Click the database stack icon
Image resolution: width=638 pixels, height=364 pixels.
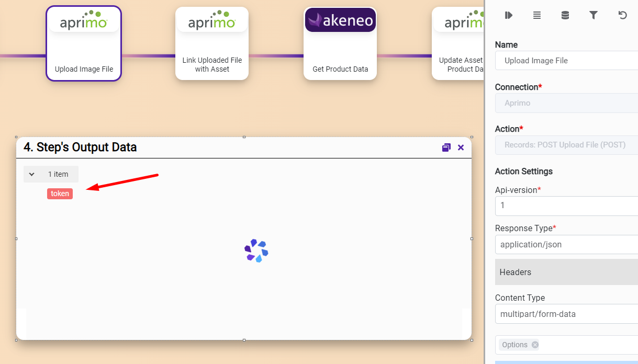point(565,16)
